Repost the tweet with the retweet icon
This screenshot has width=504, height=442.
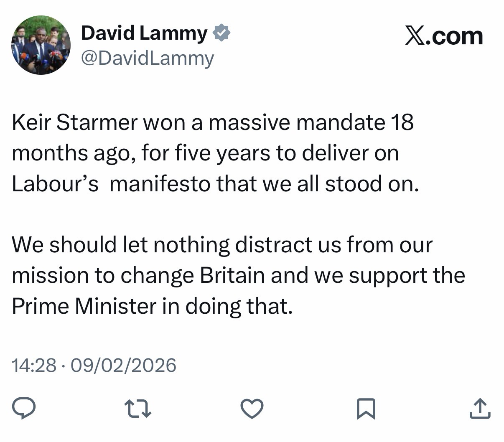click(x=138, y=408)
